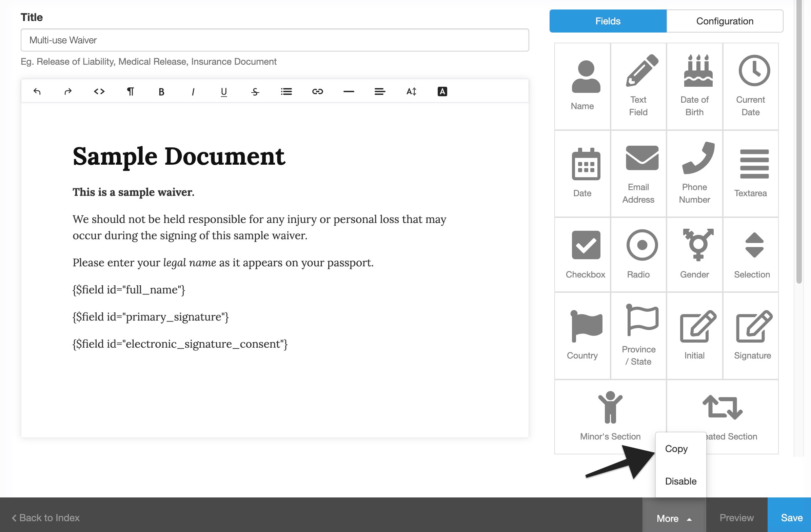
Task: Switch to the Fields tab
Action: (x=608, y=21)
